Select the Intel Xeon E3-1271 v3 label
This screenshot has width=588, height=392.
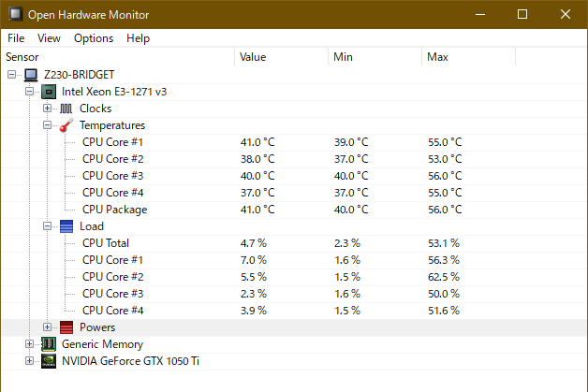(x=114, y=92)
